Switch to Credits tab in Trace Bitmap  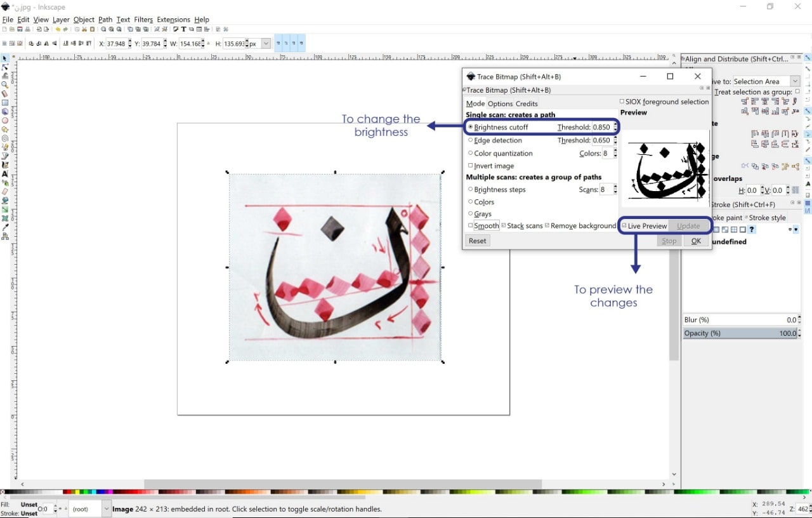click(x=527, y=103)
